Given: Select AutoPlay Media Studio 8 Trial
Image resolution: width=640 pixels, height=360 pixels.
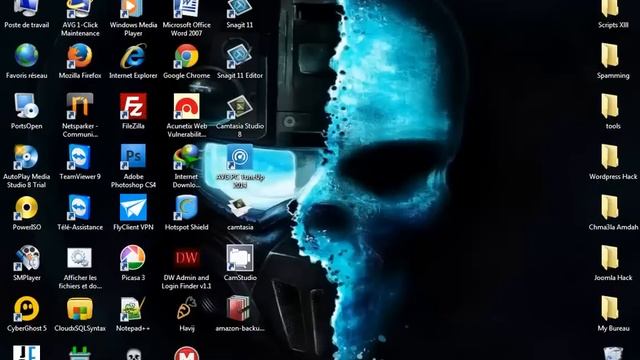Looking at the screenshot, I should 27,157.
